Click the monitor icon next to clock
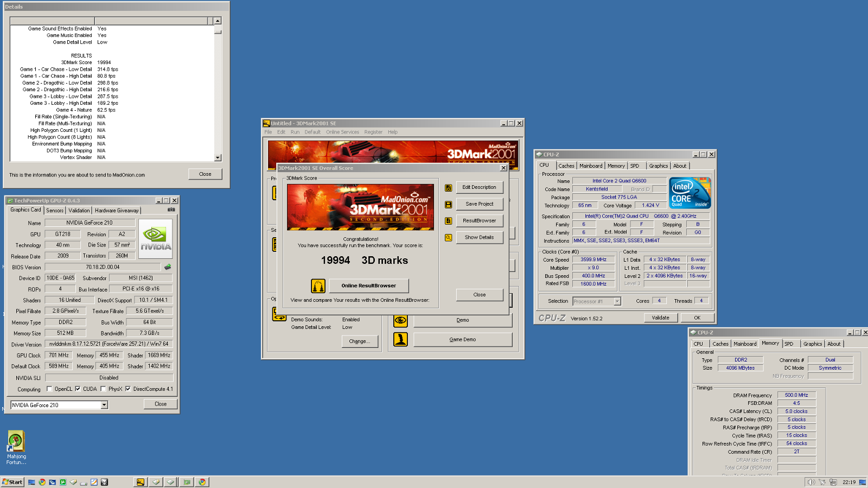Viewport: 868px width, 488px height. (863, 482)
